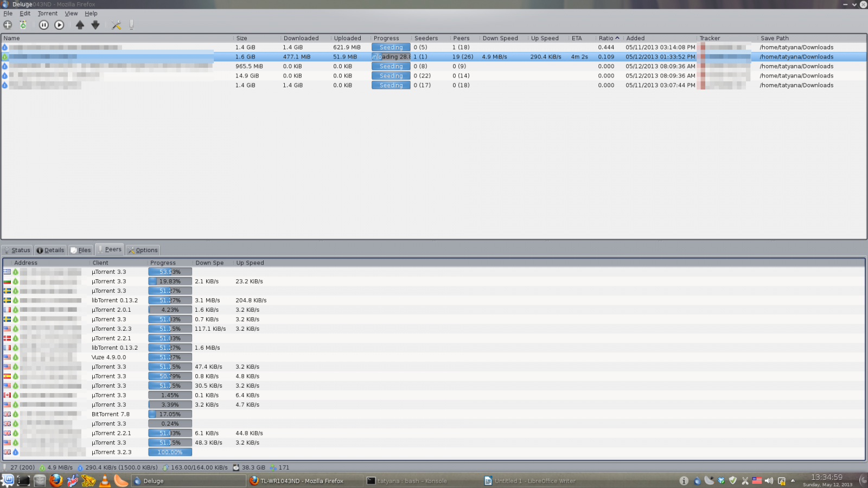Click Seeding bar of 965.5 MiB torrent
Viewport: 868px width, 488px height.
click(391, 66)
